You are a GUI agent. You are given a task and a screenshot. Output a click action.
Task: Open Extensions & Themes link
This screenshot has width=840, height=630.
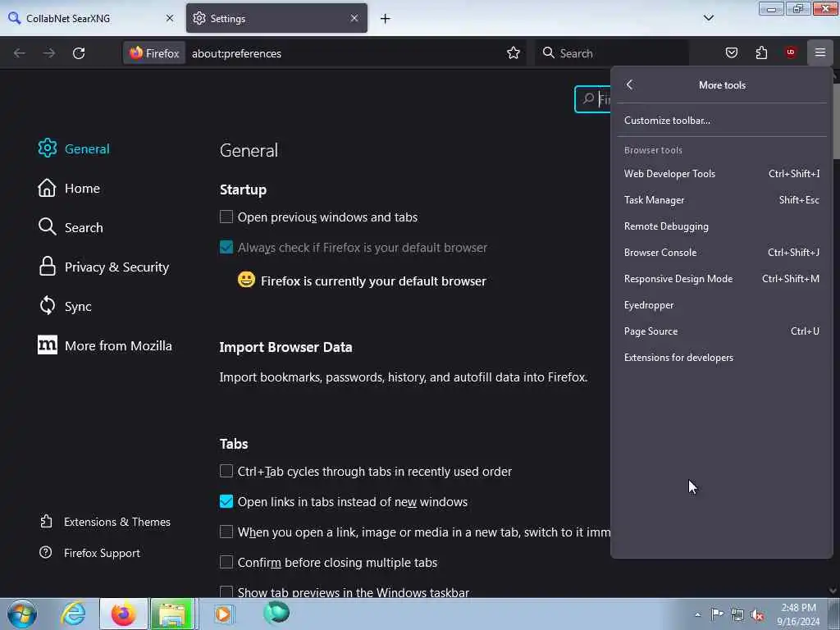tap(105, 522)
